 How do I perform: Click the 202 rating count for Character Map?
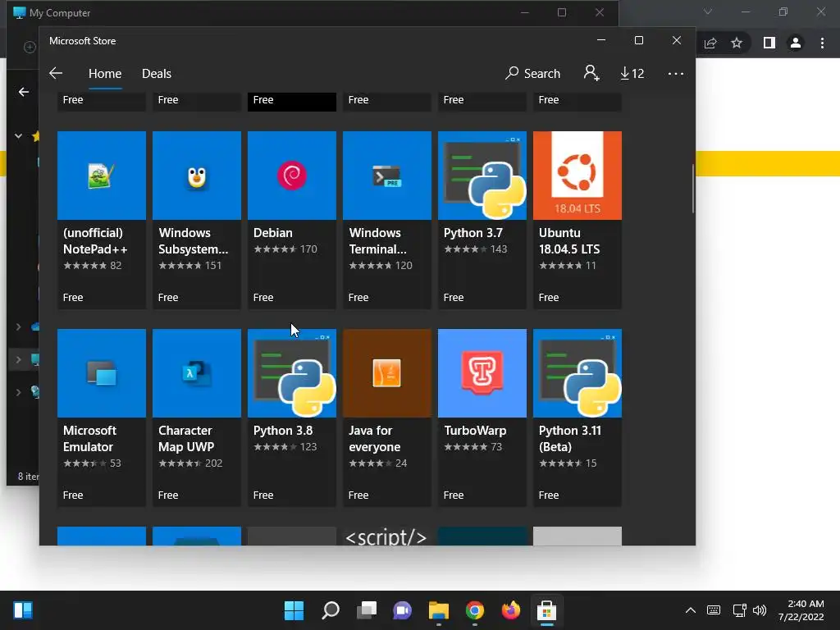click(x=214, y=463)
